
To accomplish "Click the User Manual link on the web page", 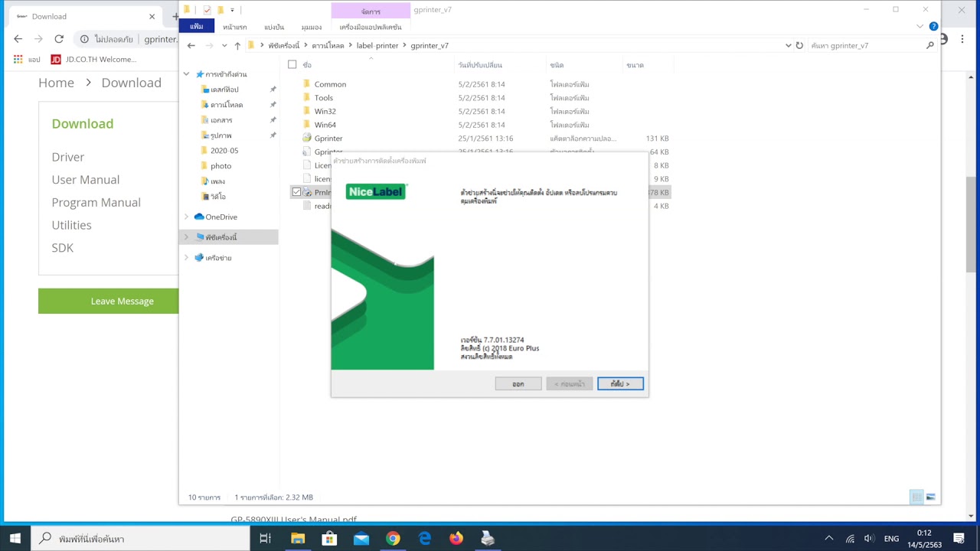I will tap(86, 180).
